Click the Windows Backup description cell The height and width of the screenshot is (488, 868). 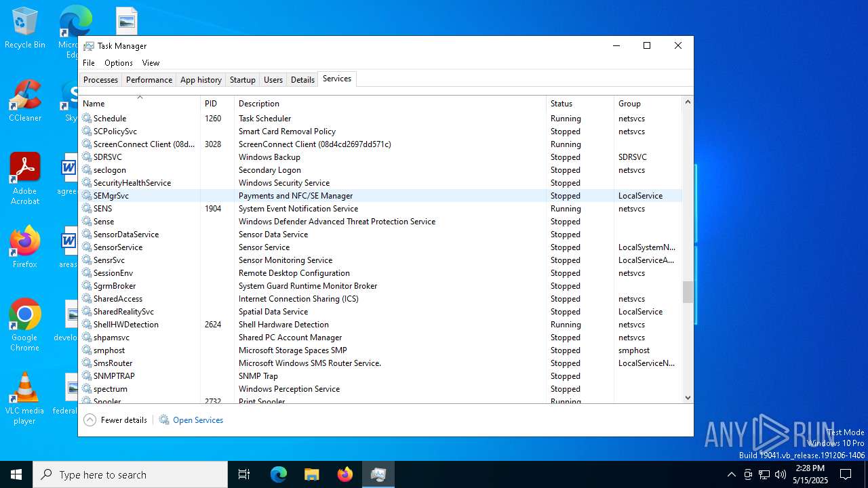click(x=269, y=157)
